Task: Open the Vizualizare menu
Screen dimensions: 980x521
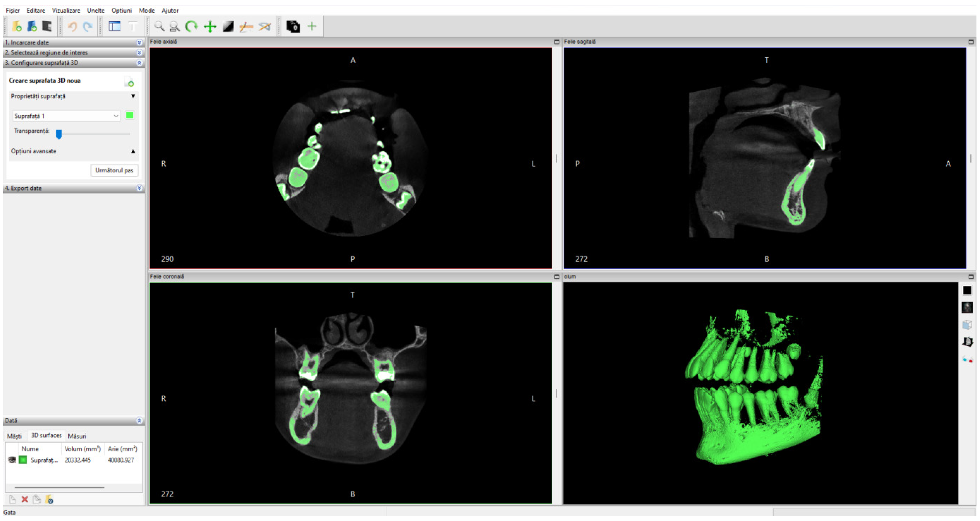Action: [x=66, y=10]
